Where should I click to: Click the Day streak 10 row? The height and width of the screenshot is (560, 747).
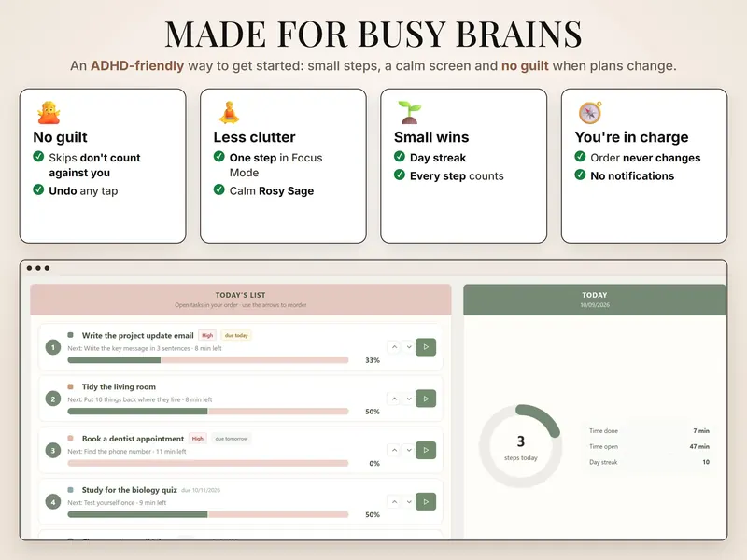pos(649,462)
